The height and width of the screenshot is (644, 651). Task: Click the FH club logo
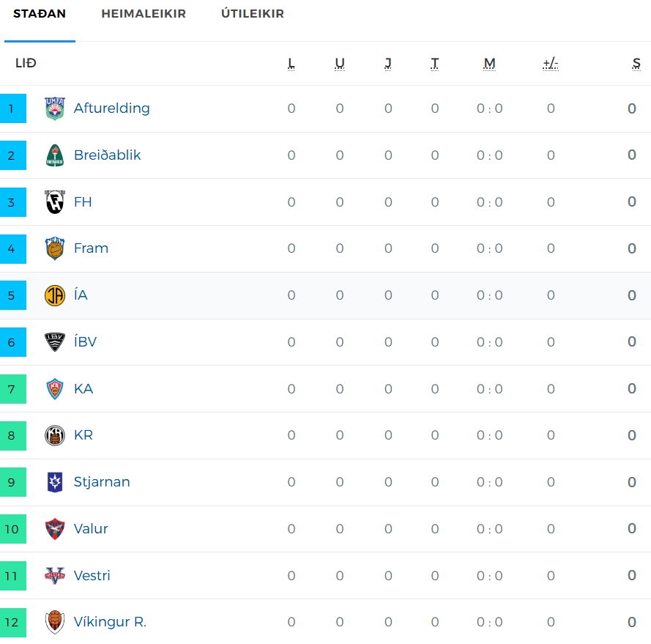pyautogui.click(x=55, y=202)
